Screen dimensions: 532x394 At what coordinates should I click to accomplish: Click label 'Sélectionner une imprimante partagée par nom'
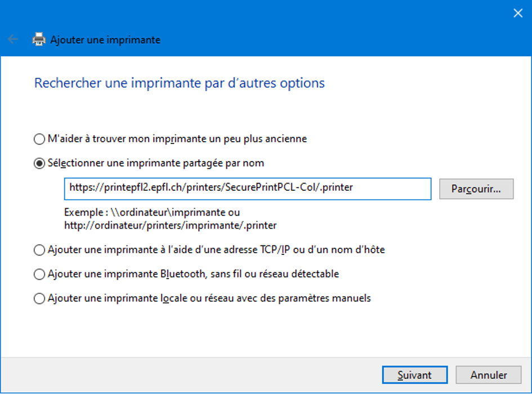156,163
